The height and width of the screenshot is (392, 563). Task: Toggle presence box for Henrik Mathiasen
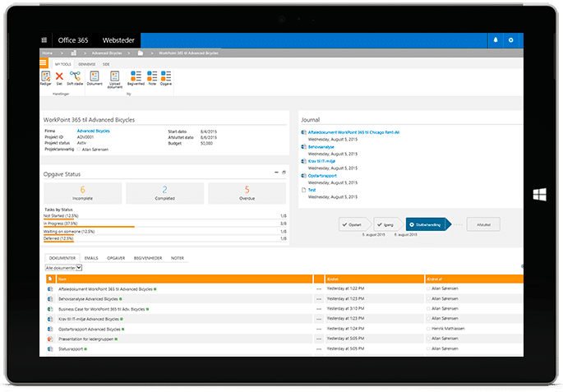[428, 329]
